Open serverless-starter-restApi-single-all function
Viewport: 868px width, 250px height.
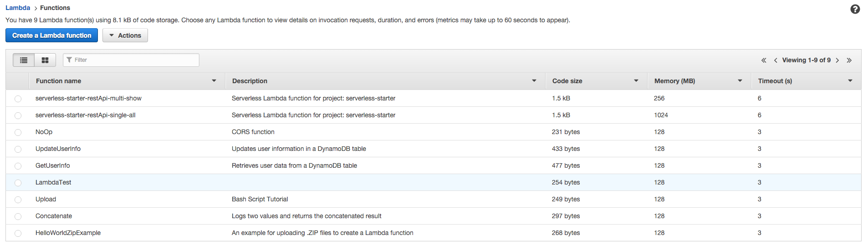tap(86, 115)
